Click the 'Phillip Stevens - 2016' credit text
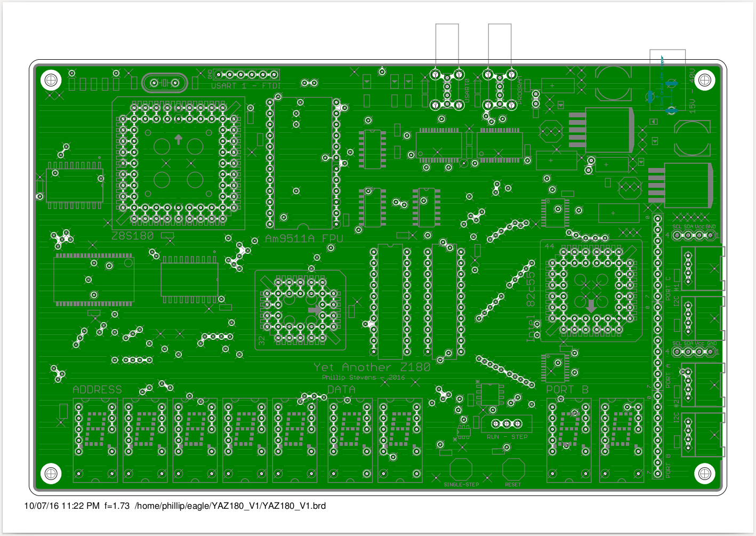This screenshot has width=756, height=536. click(x=363, y=377)
